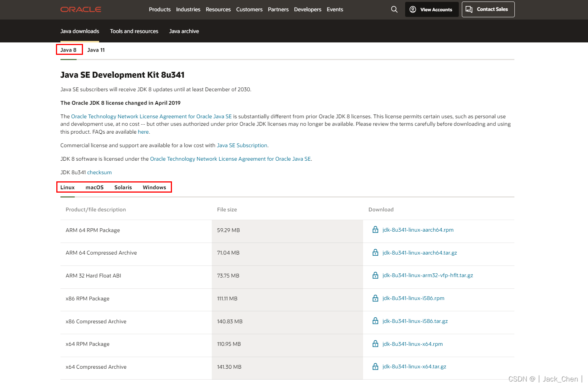Download jdk-8u341-linux-i586.tar.gz
This screenshot has height=386, width=588.
(x=415, y=321)
